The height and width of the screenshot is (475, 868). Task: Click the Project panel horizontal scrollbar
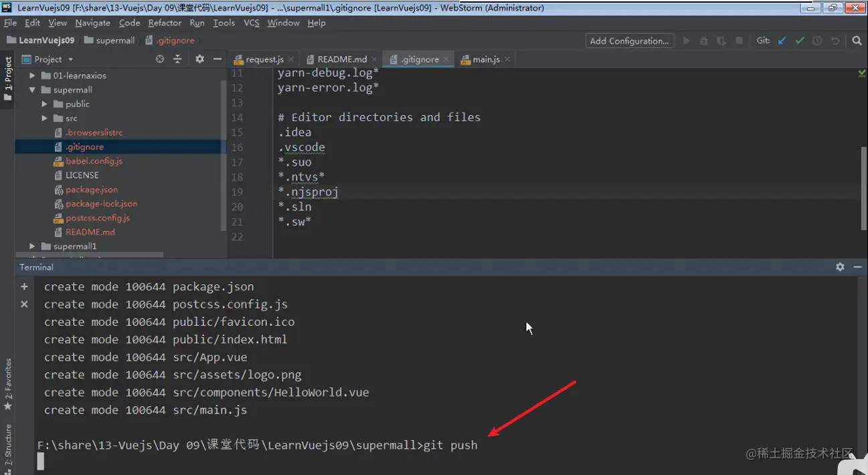(89, 255)
